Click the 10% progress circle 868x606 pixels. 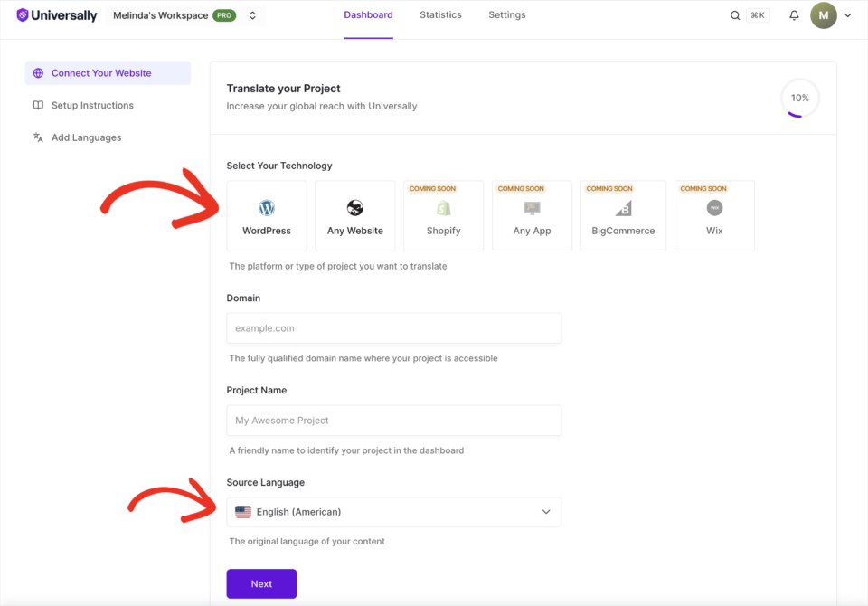click(x=799, y=98)
